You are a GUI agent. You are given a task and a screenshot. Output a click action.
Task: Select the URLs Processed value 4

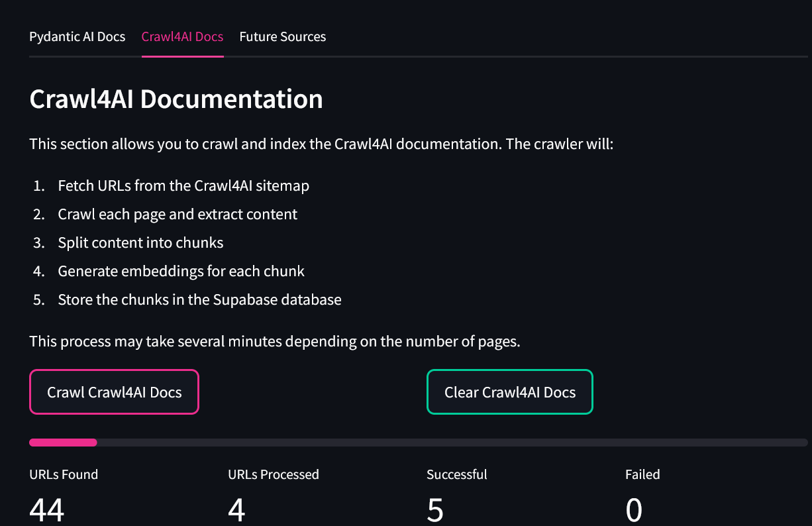pyautogui.click(x=236, y=510)
